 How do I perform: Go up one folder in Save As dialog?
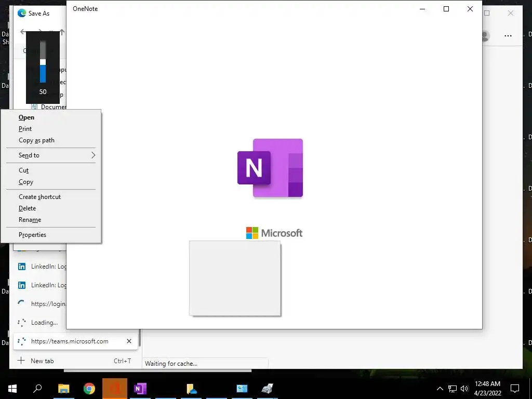click(62, 32)
